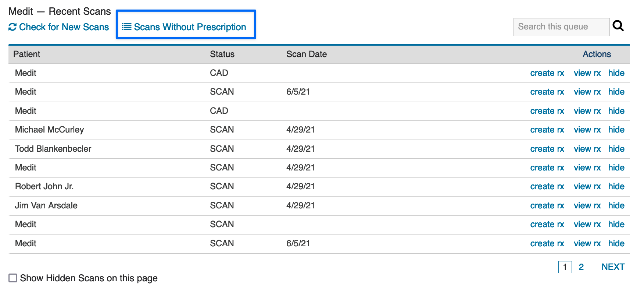Screen dimensions: 644x296
Task: Create rx for Robert John Jr.
Action: pos(547,186)
